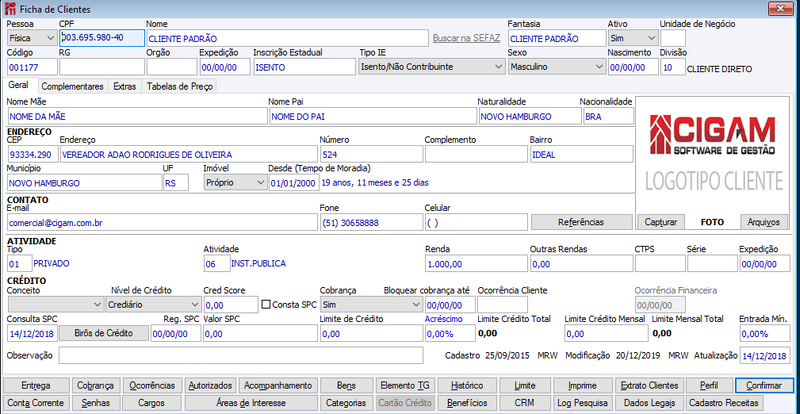The image size is (800, 414).
Task: Click the CIGAM client logo image
Action: coord(713,154)
